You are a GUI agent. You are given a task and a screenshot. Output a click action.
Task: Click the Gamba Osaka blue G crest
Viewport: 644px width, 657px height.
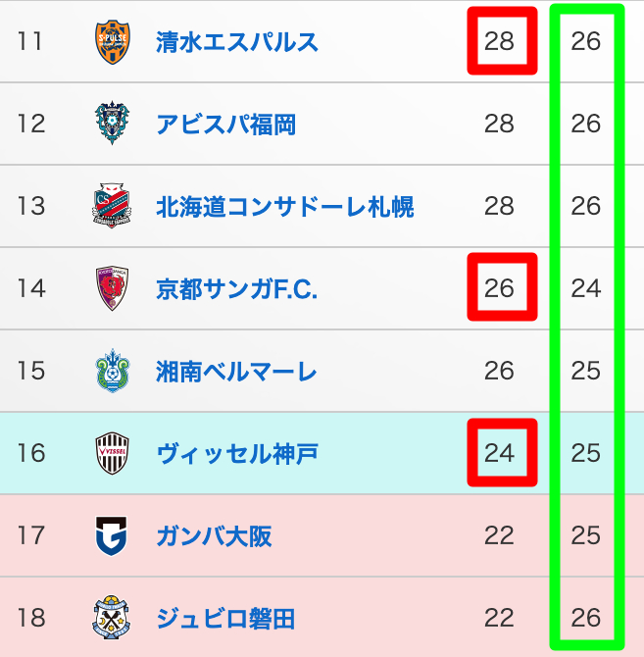(112, 536)
